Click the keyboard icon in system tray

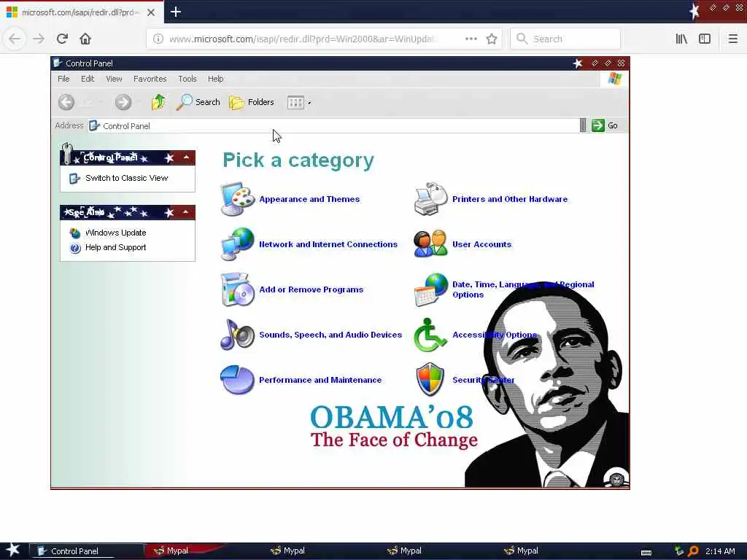click(646, 553)
